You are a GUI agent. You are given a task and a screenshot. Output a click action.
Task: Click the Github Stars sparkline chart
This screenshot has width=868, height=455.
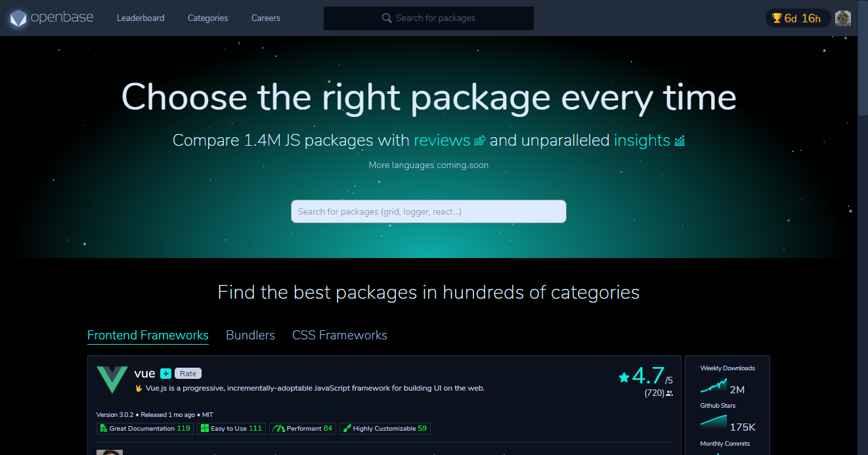(x=714, y=422)
